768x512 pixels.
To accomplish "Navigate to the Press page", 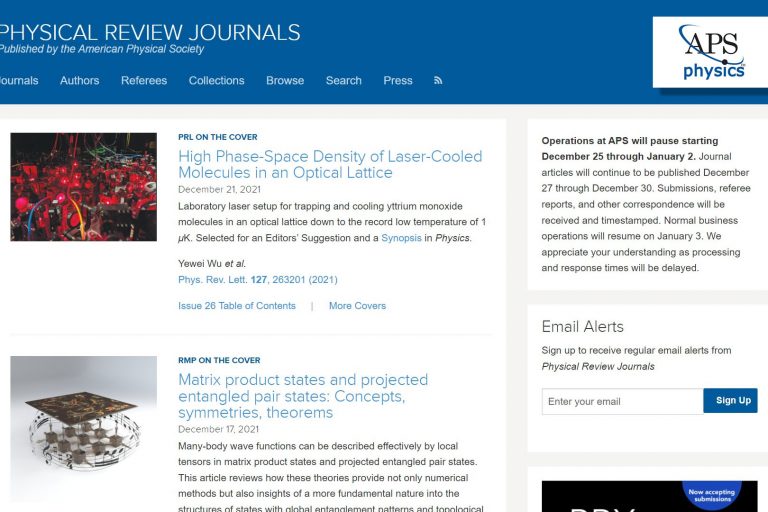I will (x=398, y=81).
